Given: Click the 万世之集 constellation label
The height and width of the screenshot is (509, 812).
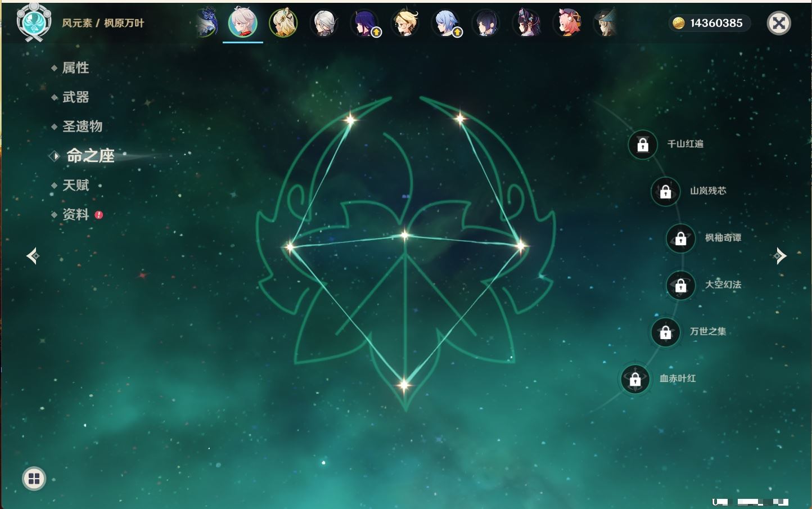Looking at the screenshot, I should point(708,331).
